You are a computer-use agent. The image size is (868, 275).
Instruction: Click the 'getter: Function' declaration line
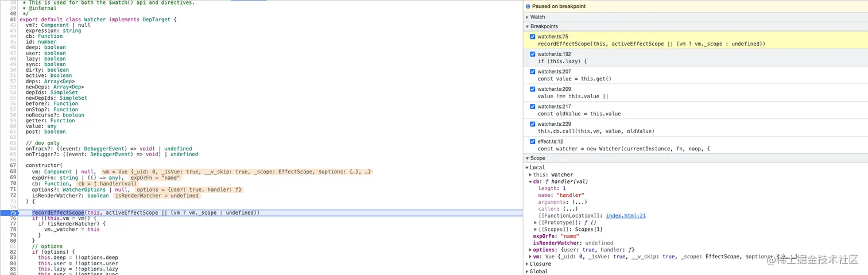coord(51,121)
